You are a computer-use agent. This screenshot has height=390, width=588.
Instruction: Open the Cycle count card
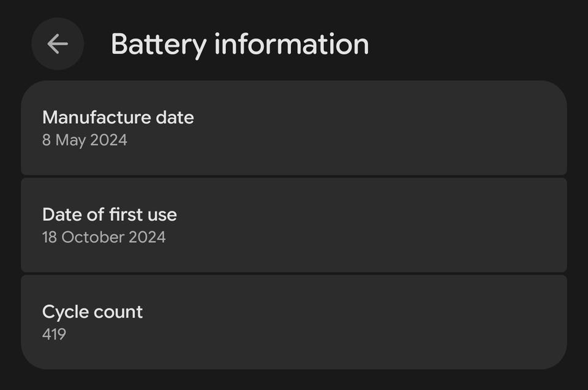(x=367, y=322)
